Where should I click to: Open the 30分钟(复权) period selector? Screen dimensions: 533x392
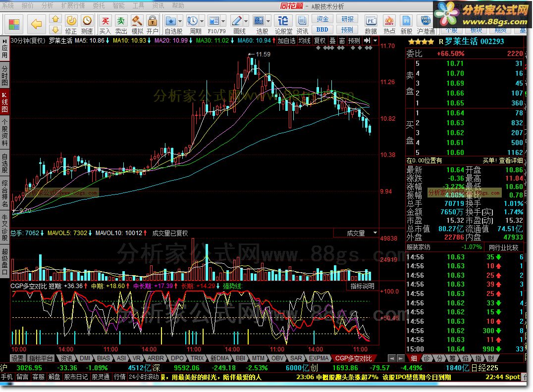[x=28, y=41]
